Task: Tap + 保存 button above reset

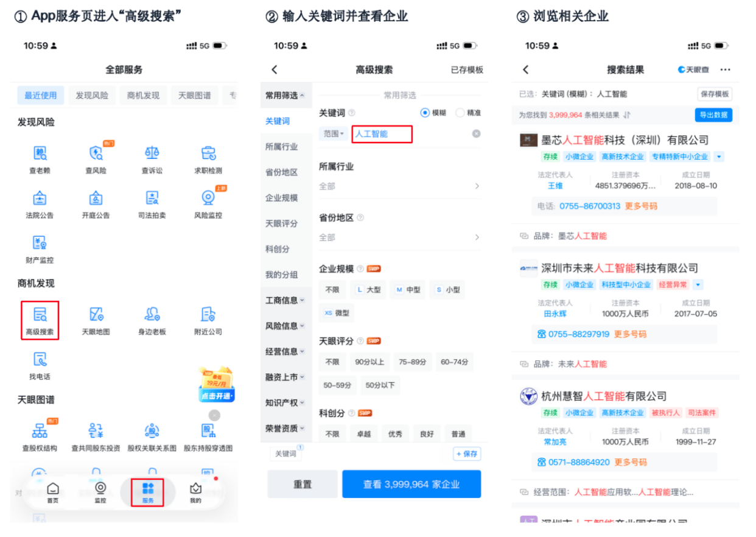Action: [x=467, y=454]
